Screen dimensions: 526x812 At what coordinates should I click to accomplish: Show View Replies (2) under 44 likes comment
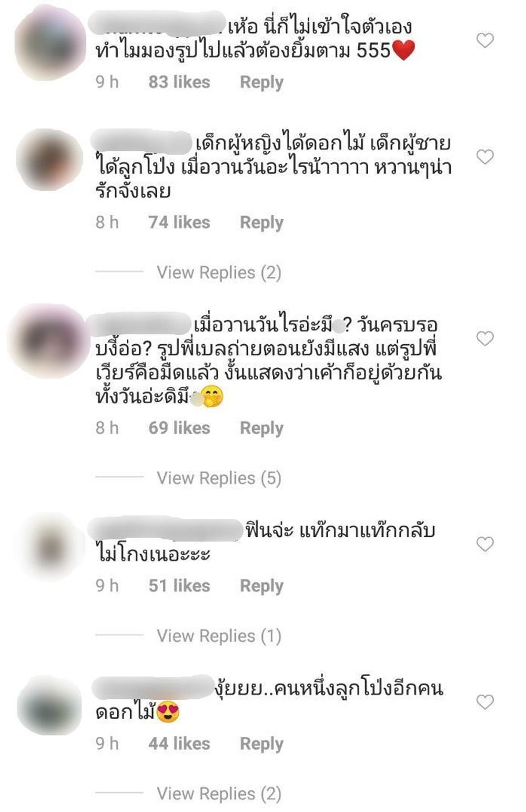tap(219, 794)
